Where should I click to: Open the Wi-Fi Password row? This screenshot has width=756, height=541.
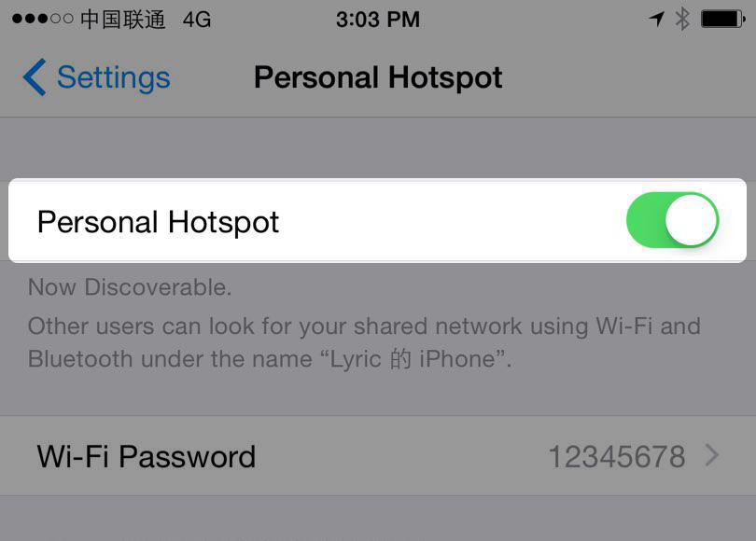pyautogui.click(x=378, y=456)
